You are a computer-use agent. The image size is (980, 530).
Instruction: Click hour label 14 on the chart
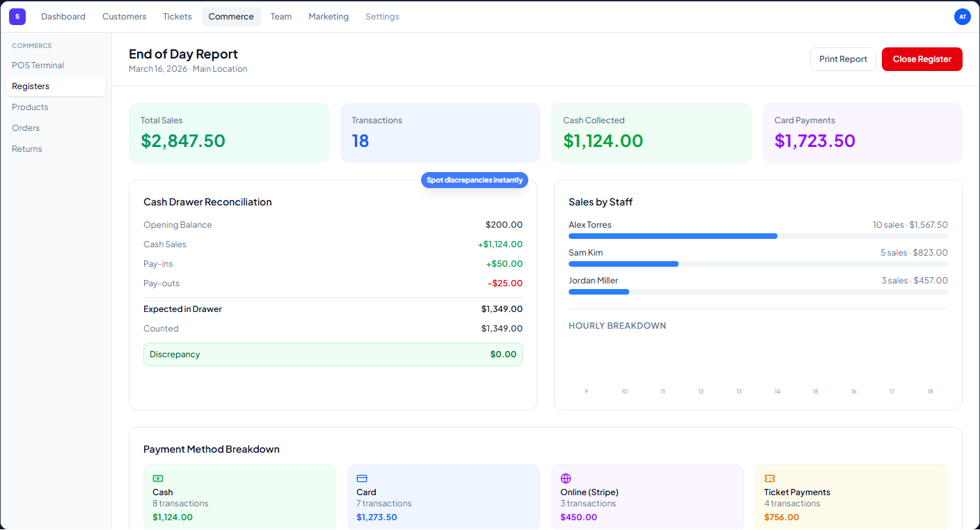tap(777, 392)
